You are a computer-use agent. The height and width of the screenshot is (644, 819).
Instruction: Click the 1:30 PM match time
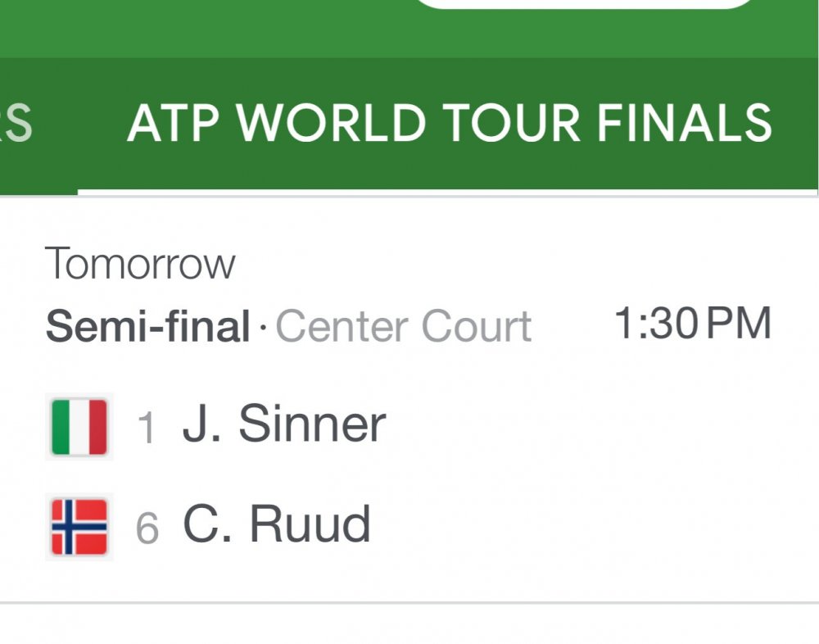tap(692, 324)
